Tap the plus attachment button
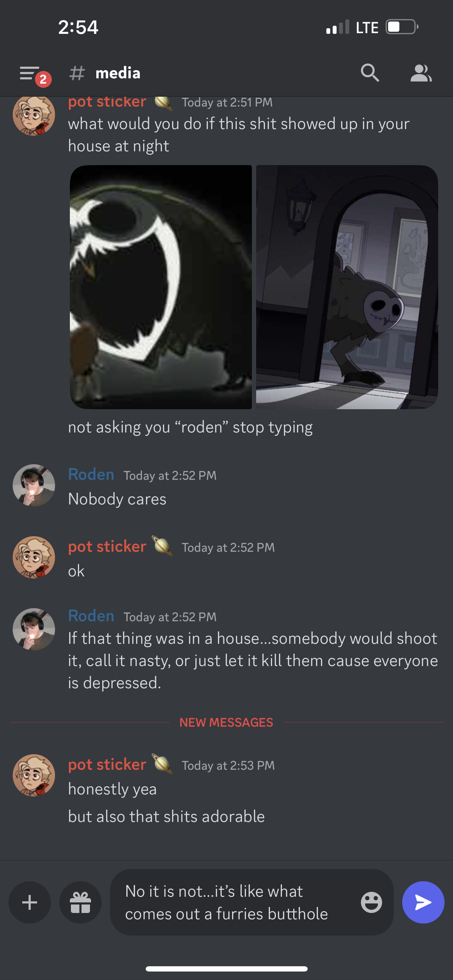Viewport: 453px width, 980px height. coord(30,902)
